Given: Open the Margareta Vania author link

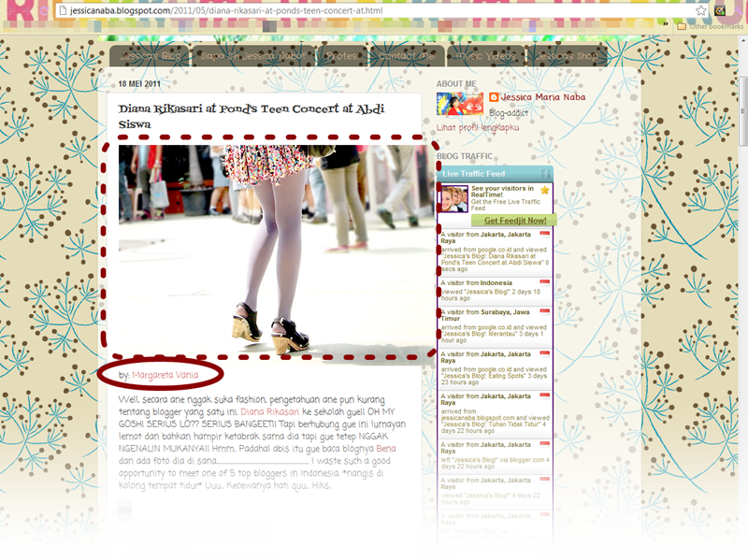Looking at the screenshot, I should click(165, 375).
